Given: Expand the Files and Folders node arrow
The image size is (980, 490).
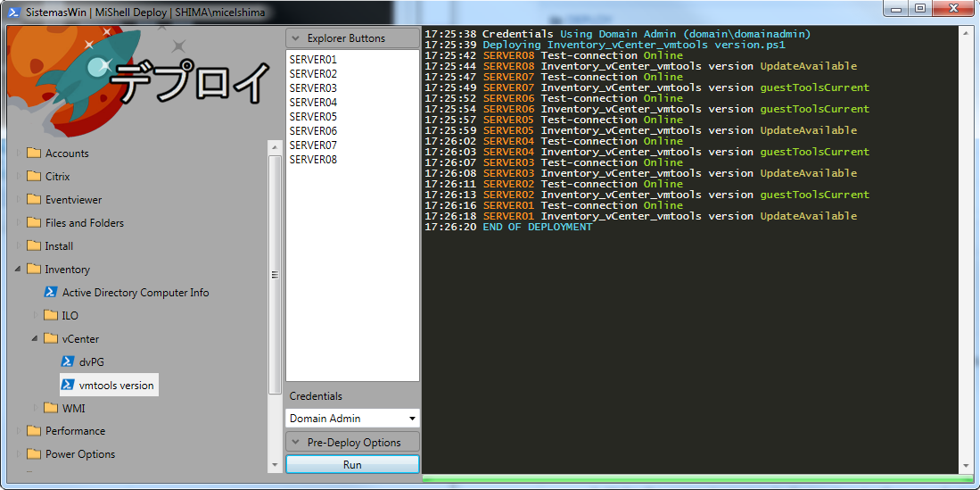Looking at the screenshot, I should [18, 223].
